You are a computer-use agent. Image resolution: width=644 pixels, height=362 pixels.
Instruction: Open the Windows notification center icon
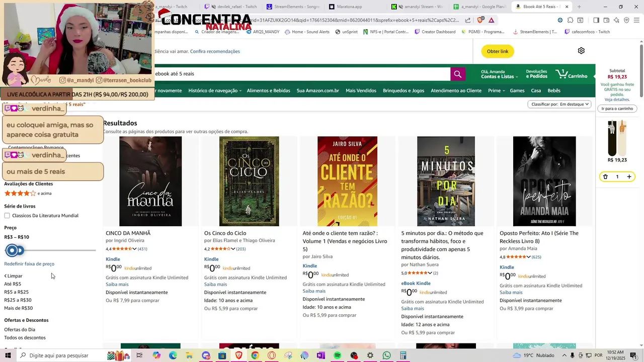(x=633, y=355)
